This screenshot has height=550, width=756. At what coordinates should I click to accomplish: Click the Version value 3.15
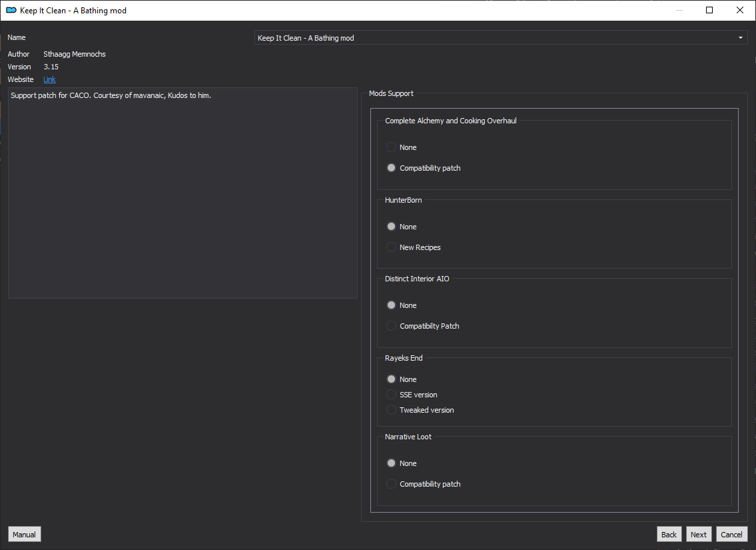coord(51,67)
